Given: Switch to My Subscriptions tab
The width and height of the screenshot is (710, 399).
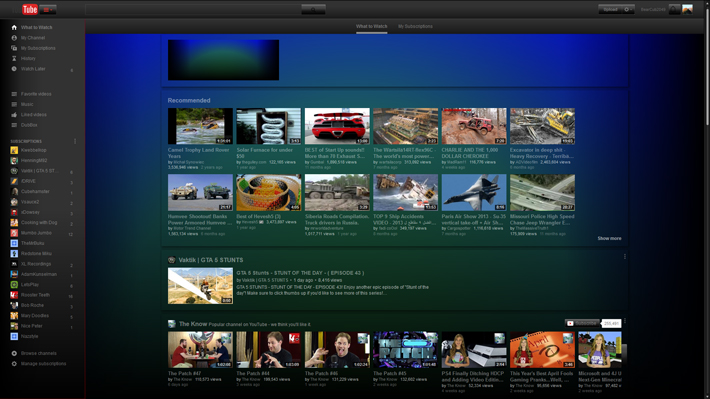Looking at the screenshot, I should (415, 26).
